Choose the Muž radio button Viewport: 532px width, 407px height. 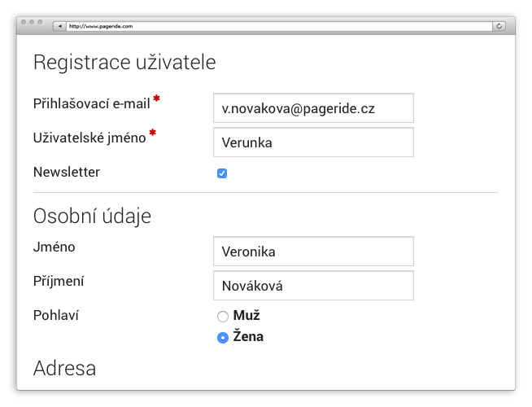pyautogui.click(x=223, y=317)
